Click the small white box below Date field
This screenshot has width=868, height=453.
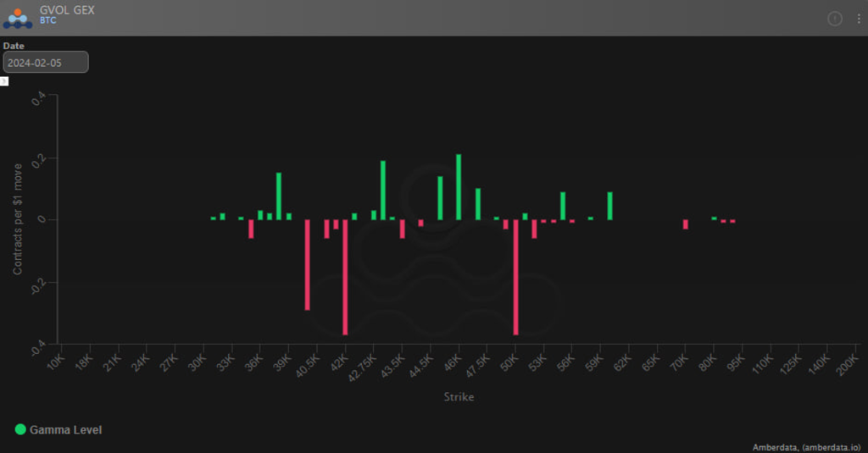tap(4, 81)
